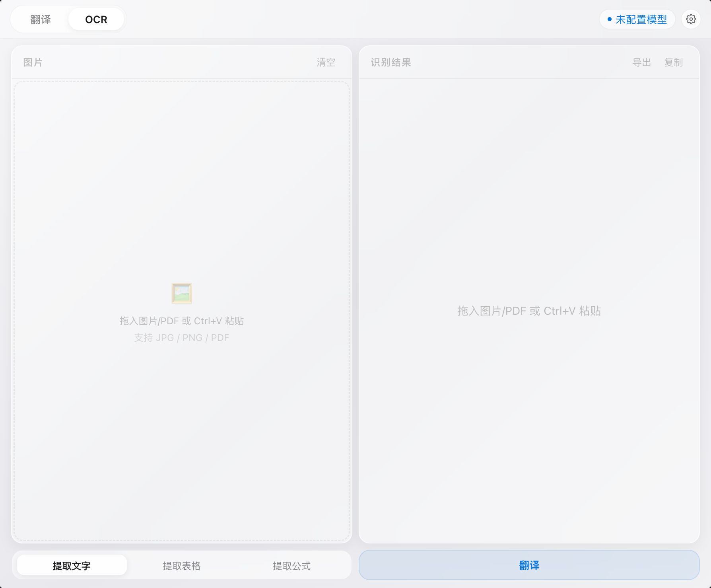
Task: Click the 拖入图片/PDF hint in the upload area
Action: 182,321
